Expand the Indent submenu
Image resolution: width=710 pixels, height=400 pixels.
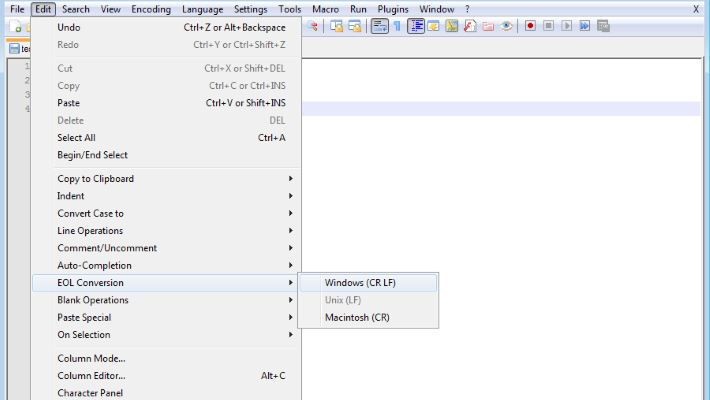point(167,196)
